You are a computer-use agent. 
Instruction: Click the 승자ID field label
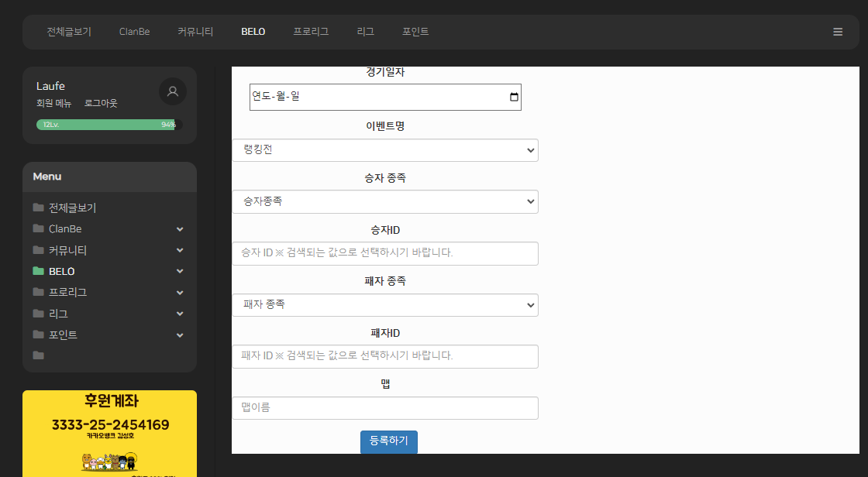[x=385, y=230]
